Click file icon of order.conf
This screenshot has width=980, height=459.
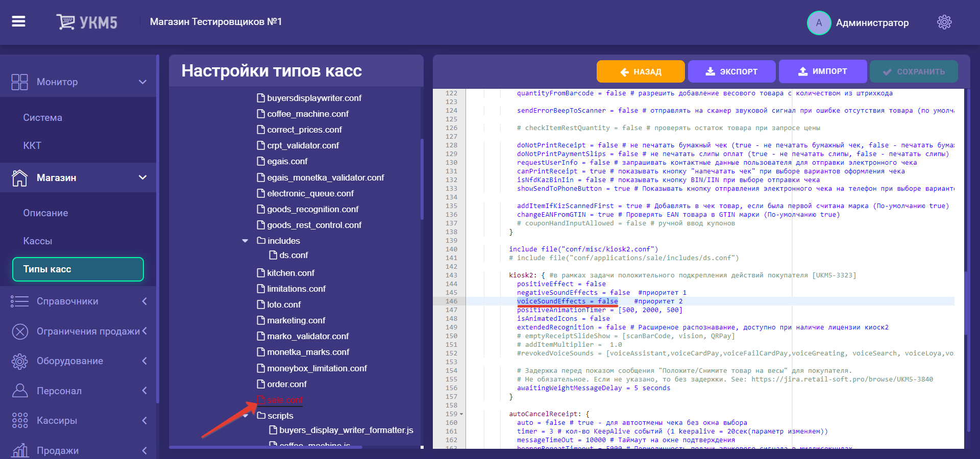coord(261,384)
